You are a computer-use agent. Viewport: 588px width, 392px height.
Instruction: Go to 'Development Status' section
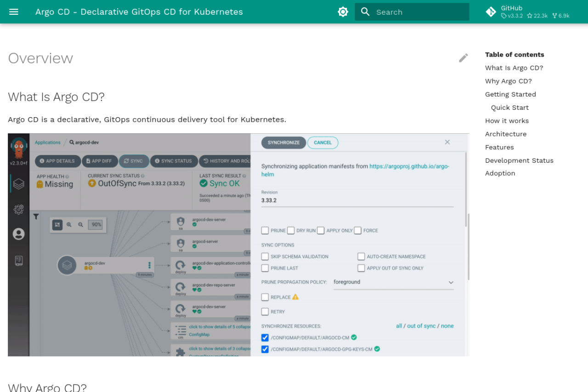(x=519, y=160)
